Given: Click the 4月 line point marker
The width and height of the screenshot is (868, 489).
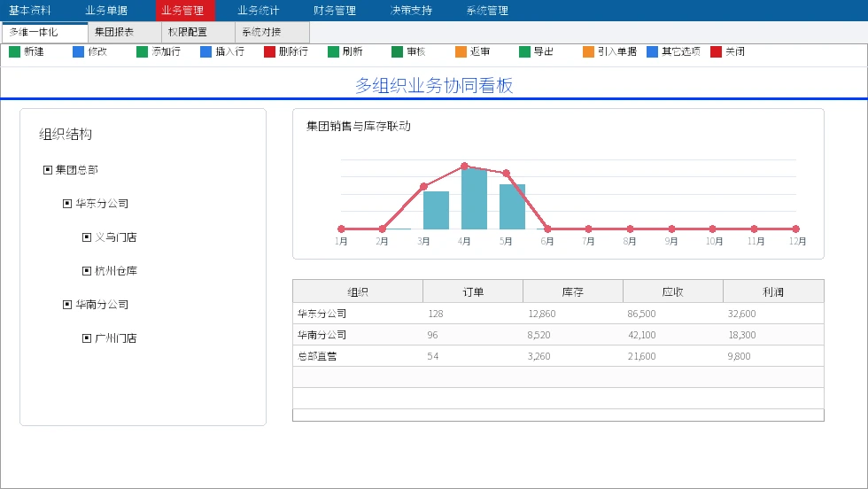Looking at the screenshot, I should pos(464,167).
